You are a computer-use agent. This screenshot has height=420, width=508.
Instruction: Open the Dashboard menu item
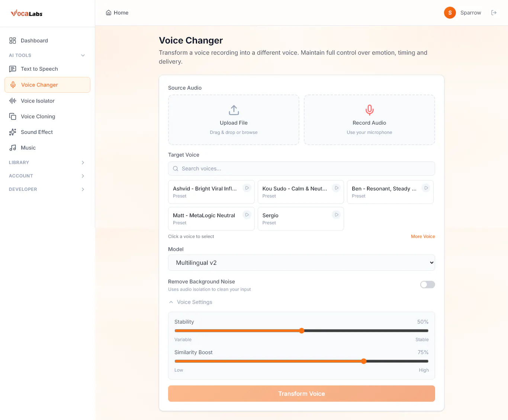click(47, 41)
